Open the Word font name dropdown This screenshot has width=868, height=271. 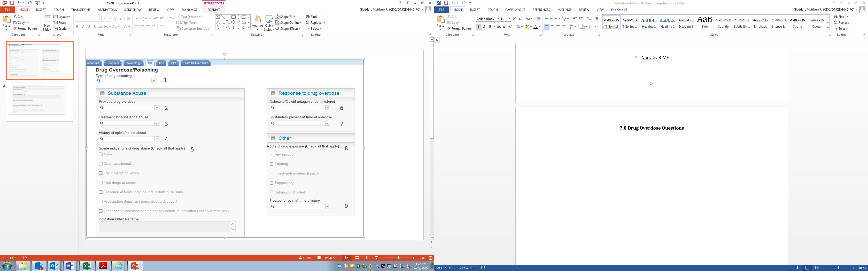[x=498, y=19]
